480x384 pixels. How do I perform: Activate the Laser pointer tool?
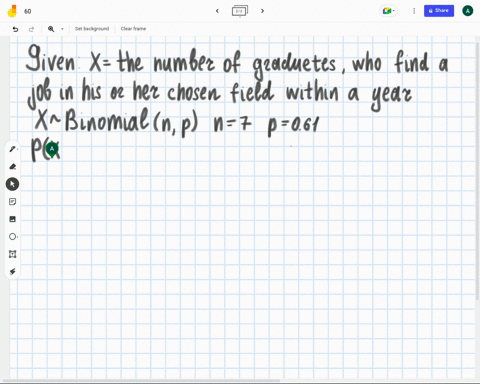point(12,272)
